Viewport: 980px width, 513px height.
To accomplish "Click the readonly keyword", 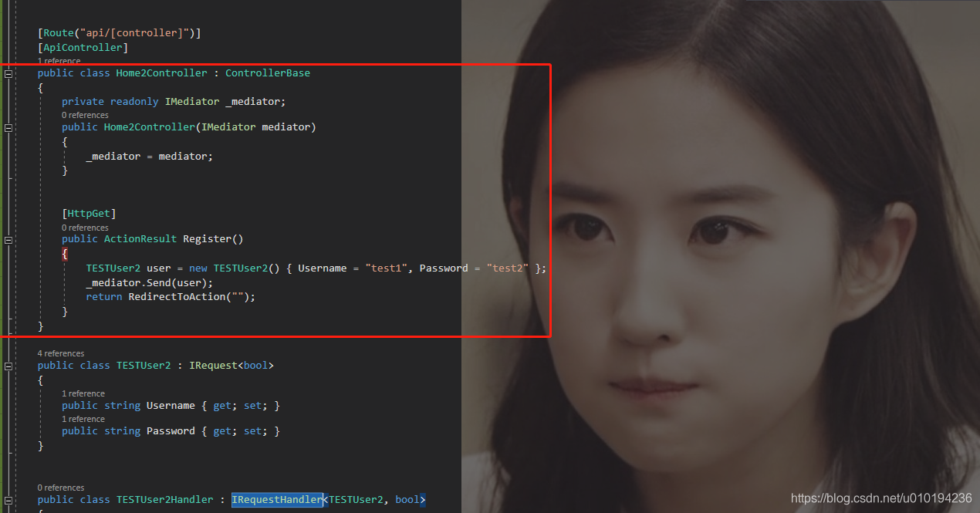I will pos(134,102).
